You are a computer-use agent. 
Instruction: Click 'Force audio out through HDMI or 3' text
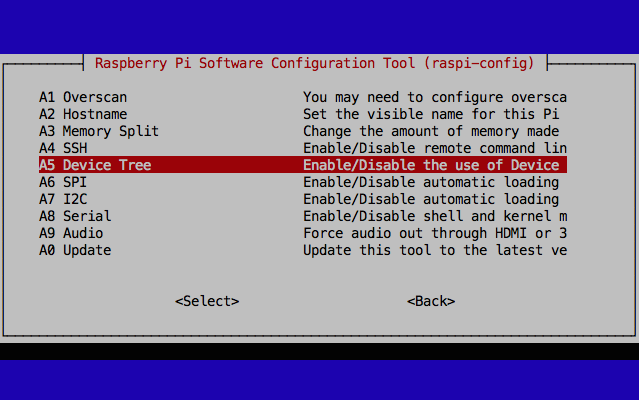point(435,233)
